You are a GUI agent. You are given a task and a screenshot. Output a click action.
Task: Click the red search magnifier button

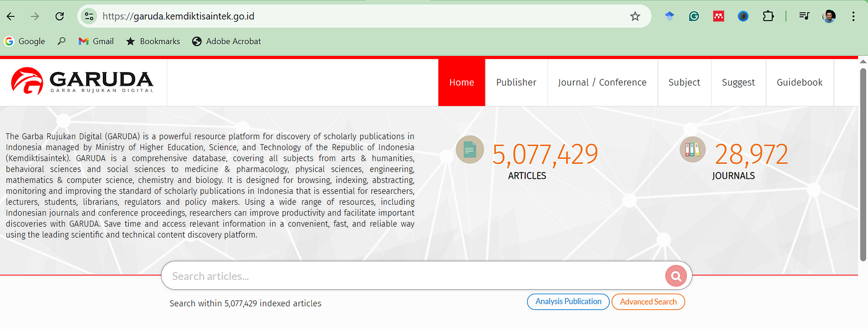[676, 276]
